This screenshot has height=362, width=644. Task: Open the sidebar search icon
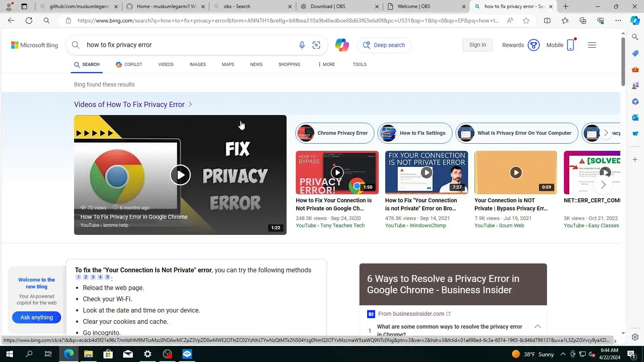(x=635, y=37)
